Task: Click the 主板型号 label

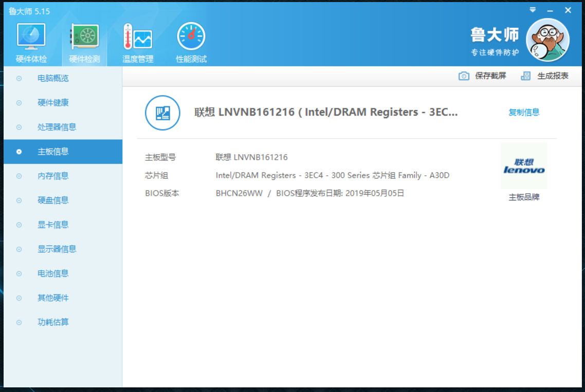Action: point(160,157)
